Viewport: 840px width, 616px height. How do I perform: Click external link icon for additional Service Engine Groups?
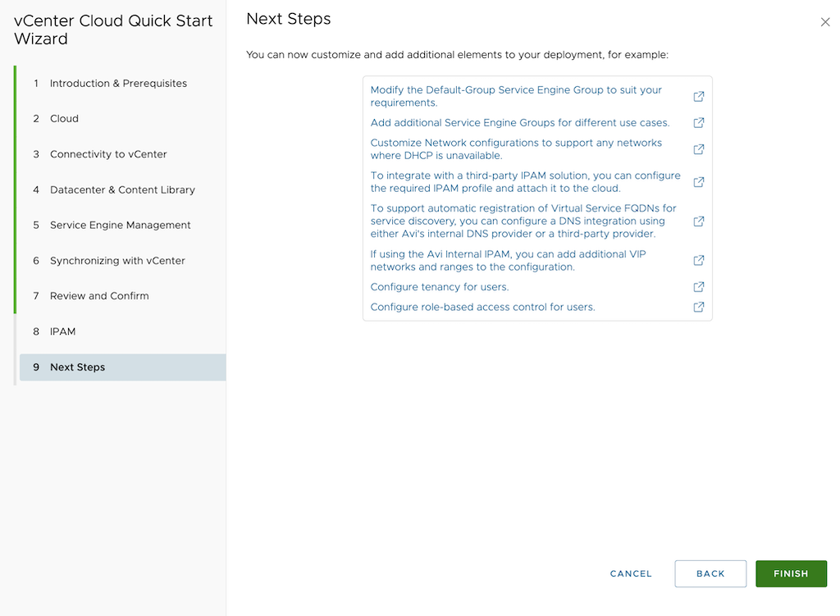coord(699,123)
